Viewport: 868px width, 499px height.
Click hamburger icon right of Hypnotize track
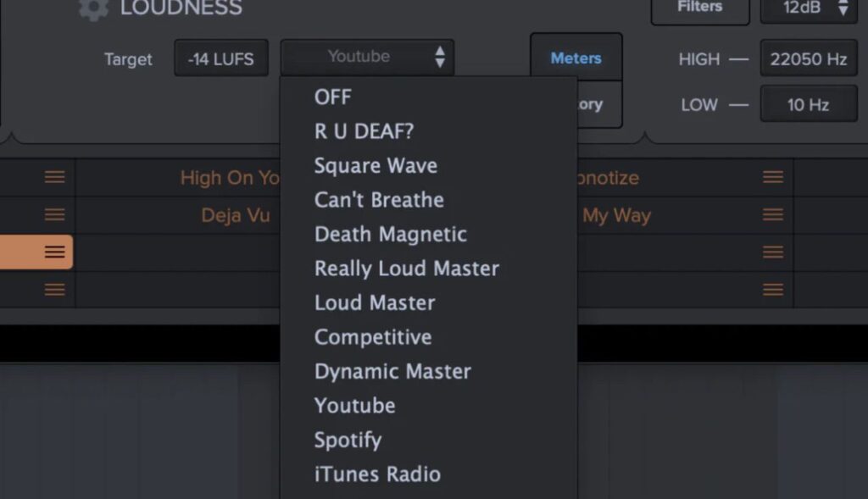pos(772,177)
